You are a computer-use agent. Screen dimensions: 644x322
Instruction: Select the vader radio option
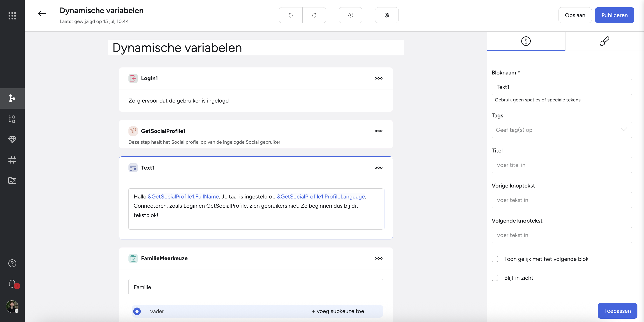click(x=137, y=311)
